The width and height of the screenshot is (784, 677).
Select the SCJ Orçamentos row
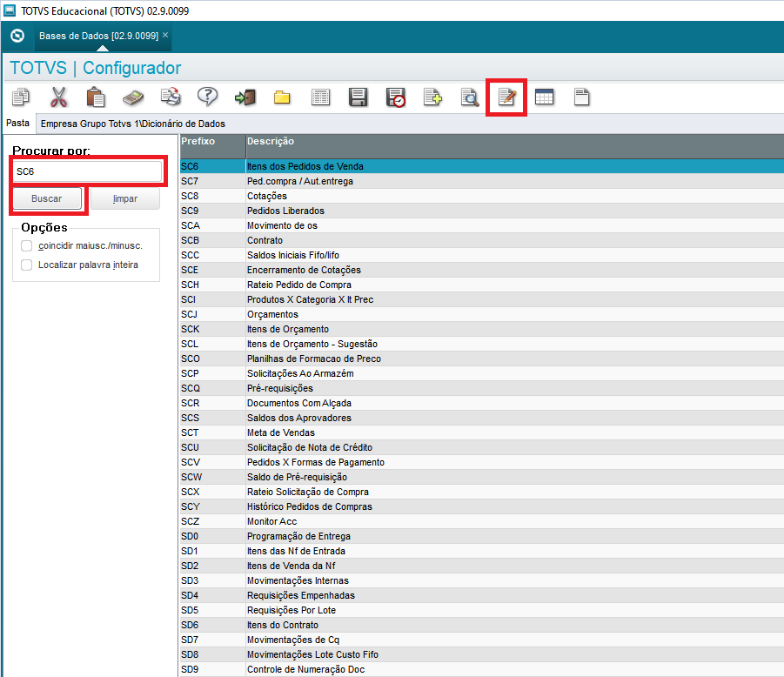click(x=482, y=314)
